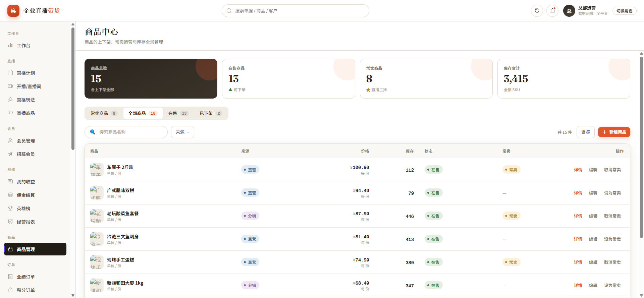Click the 在售商品 summary card
This screenshot has height=298, width=644.
coord(288,78)
